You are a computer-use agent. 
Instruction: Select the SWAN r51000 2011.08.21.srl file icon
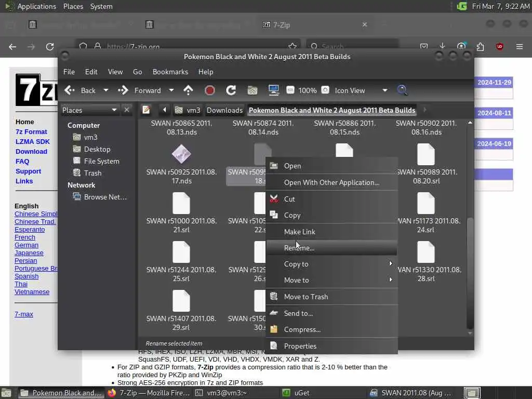(x=181, y=203)
